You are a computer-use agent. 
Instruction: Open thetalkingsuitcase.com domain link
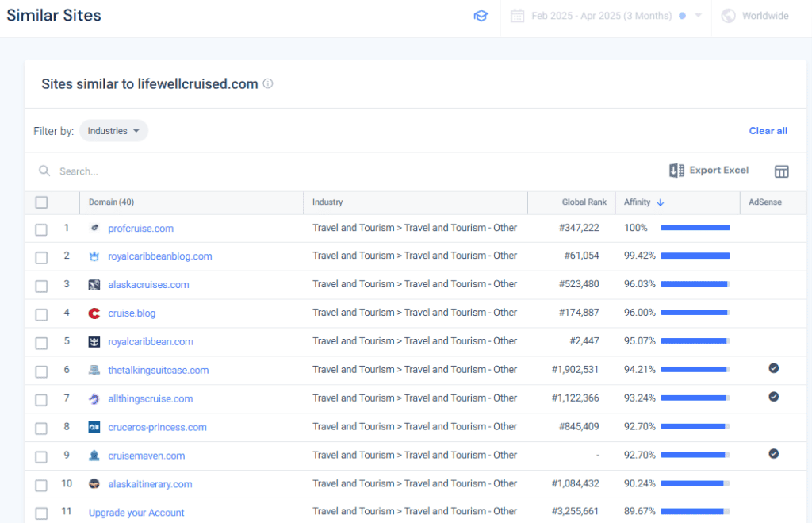tap(159, 370)
